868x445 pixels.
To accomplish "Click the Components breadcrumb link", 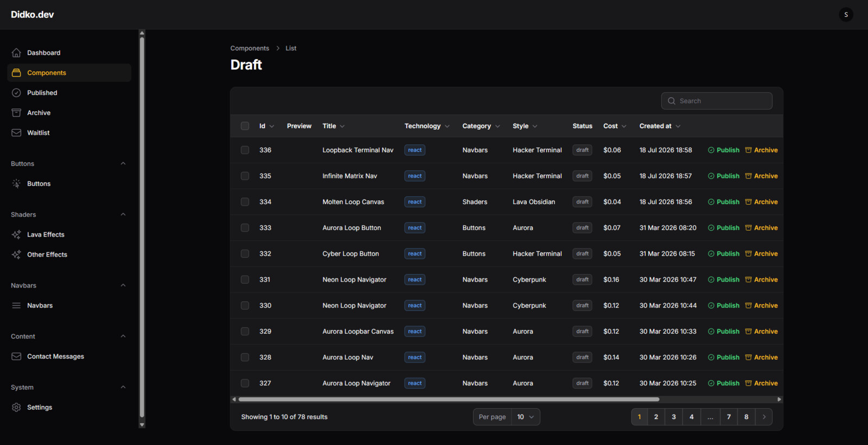I will pyautogui.click(x=250, y=48).
